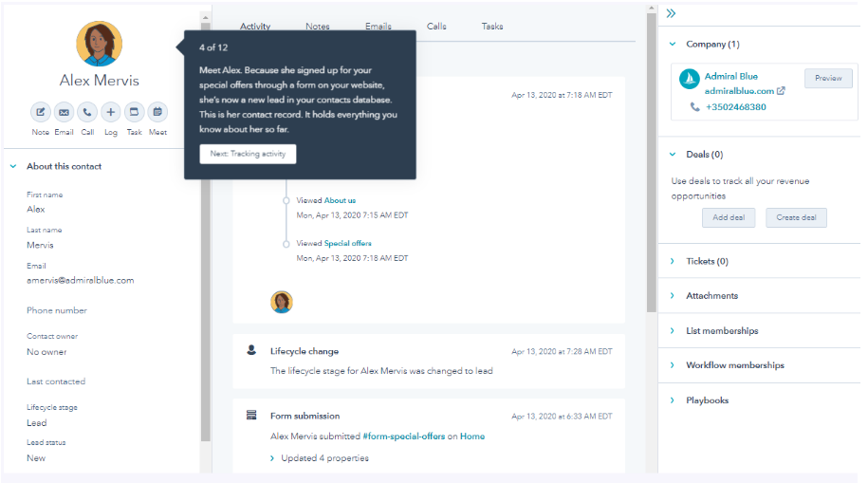Click the timestamp Apr 13, 2020 at 7:28 AM EDT

(x=562, y=351)
